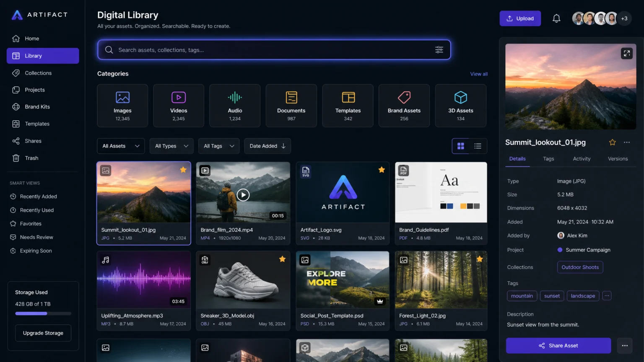This screenshot has width=644, height=362.
Task: Switch to the Details tab
Action: point(517,159)
